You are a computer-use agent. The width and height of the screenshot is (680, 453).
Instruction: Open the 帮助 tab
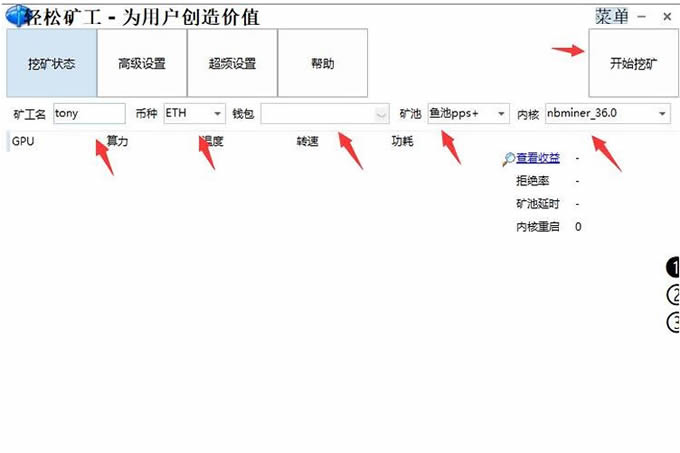tap(323, 63)
